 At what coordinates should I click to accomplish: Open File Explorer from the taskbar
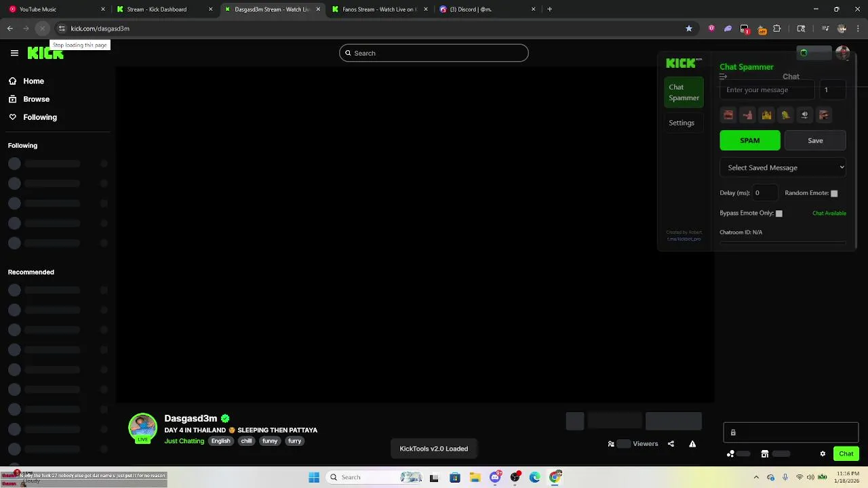[x=475, y=477]
